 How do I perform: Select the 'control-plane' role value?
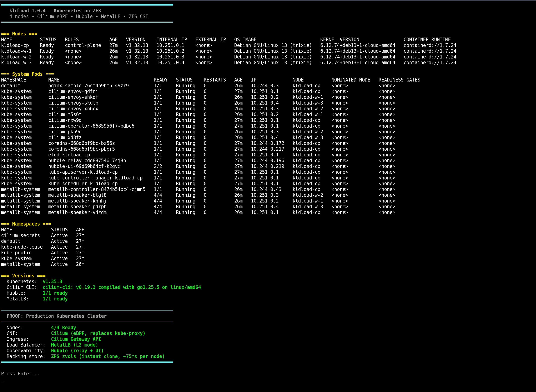(83, 45)
